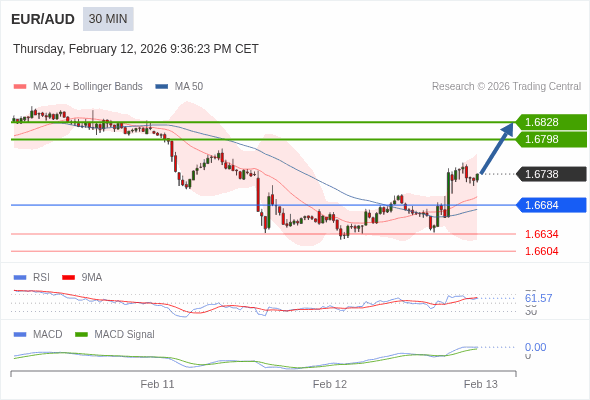
Task: Click the MACD value 0.00
Action: click(535, 347)
